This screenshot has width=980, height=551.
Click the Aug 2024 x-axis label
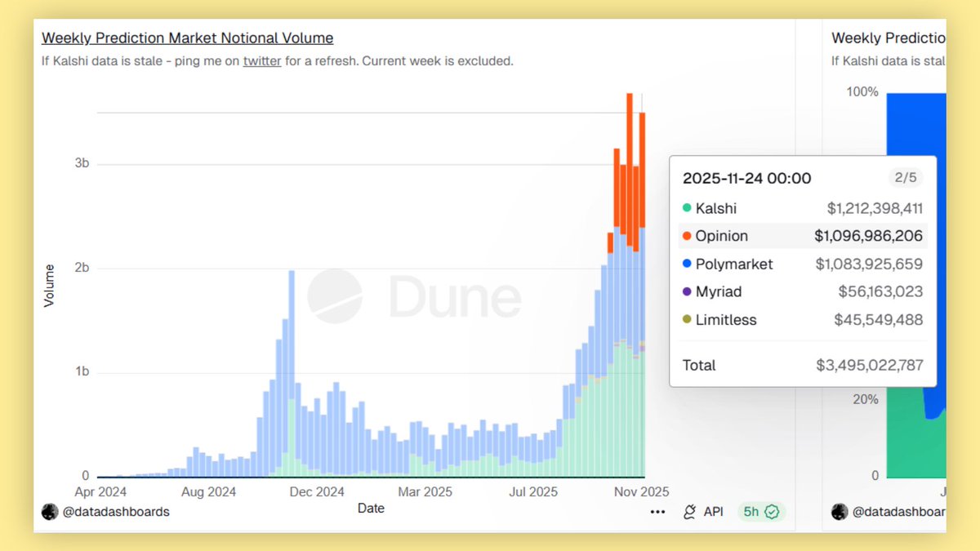tap(209, 491)
